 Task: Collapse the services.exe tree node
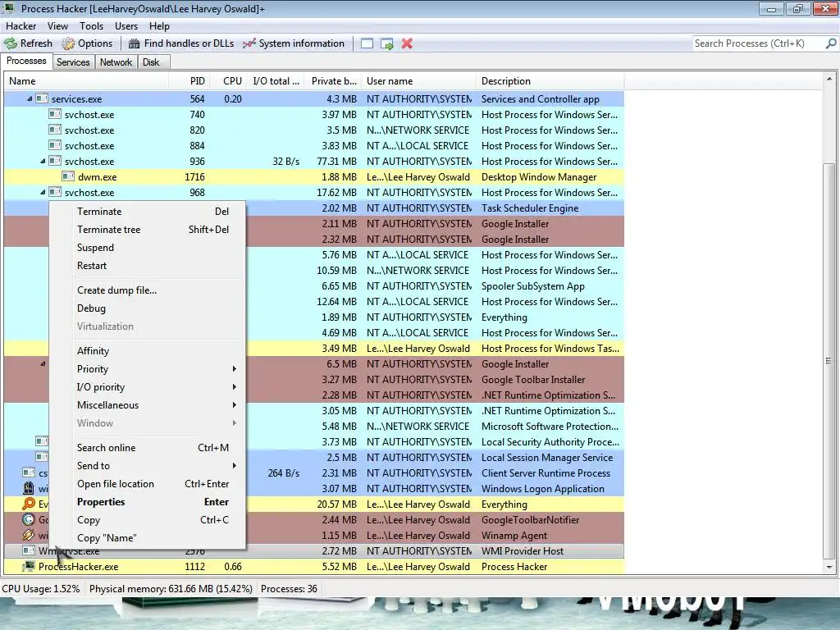point(30,99)
